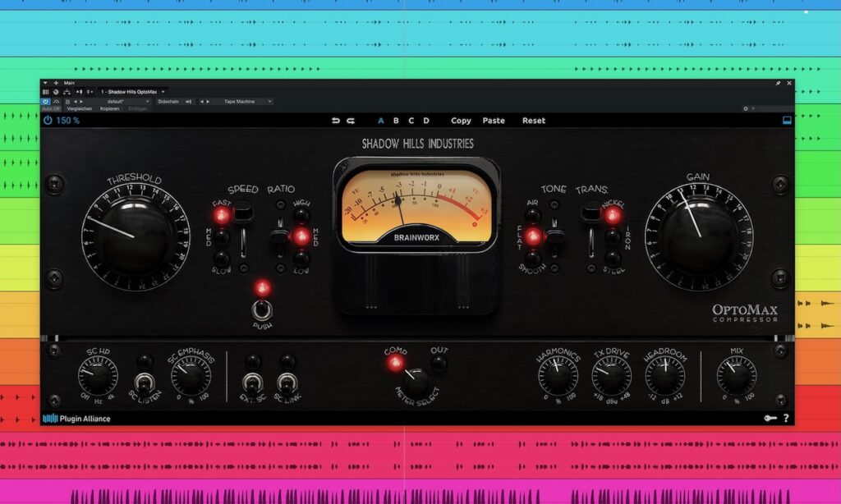The height and width of the screenshot is (504, 841).
Task: Select preset slot C
Action: tap(411, 121)
